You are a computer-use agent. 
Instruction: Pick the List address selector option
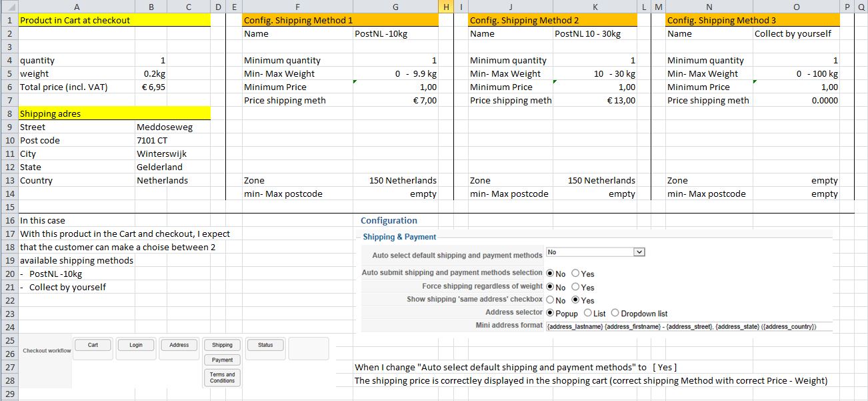pos(588,313)
